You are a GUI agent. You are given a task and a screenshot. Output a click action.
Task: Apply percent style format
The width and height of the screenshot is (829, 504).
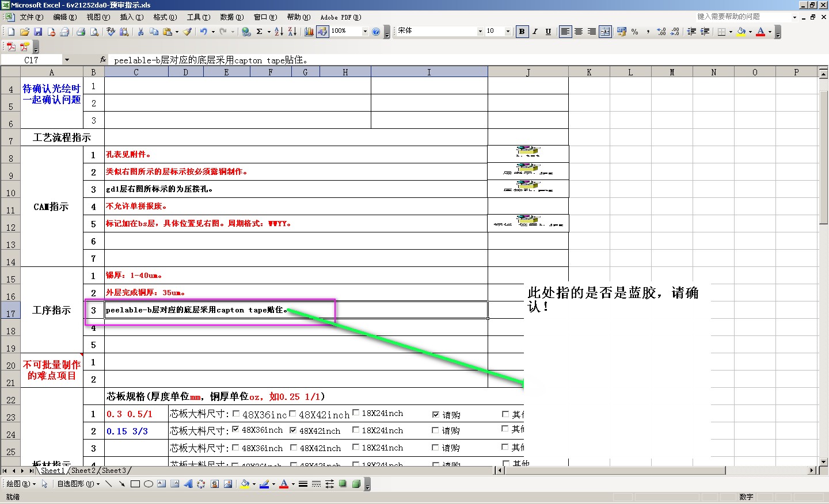[635, 32]
